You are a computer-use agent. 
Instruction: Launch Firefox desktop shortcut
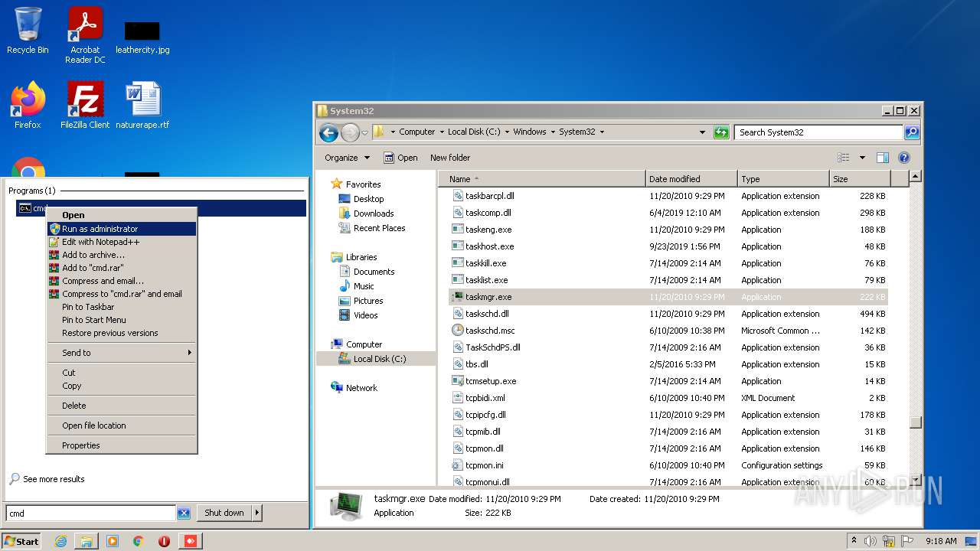(x=28, y=105)
